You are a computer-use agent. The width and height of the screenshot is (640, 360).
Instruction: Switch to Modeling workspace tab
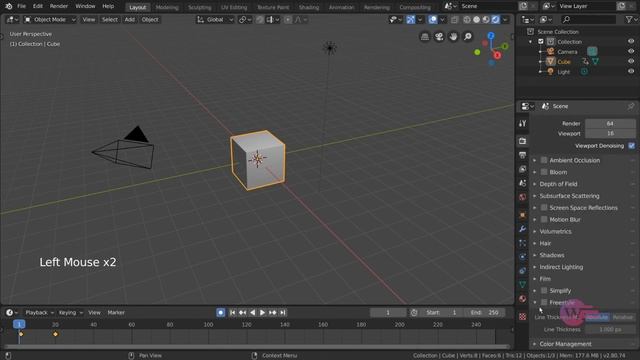(x=167, y=7)
